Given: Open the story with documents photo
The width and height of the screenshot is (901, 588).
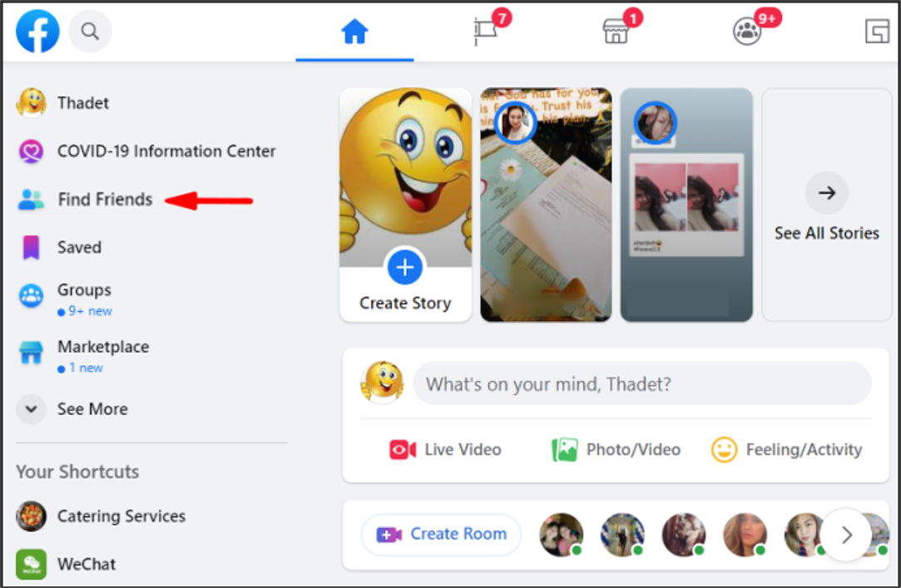Looking at the screenshot, I should 546,205.
